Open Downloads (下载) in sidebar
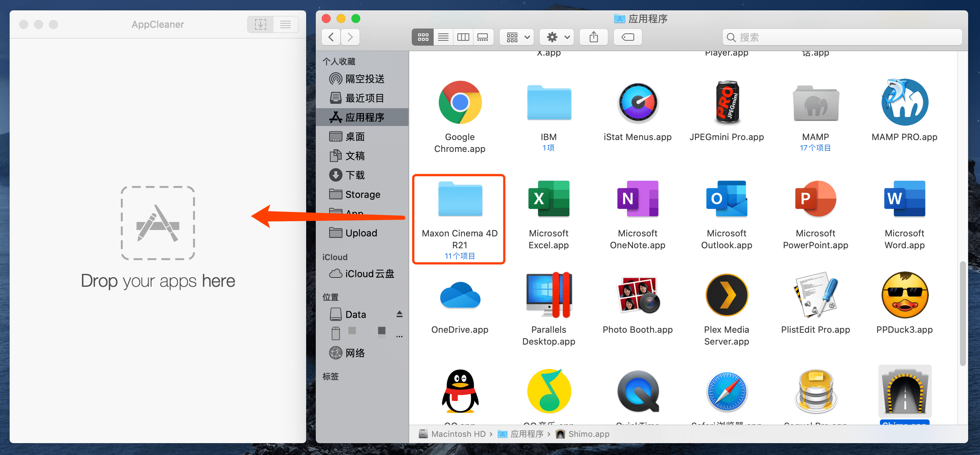The height and width of the screenshot is (455, 980). tap(362, 175)
